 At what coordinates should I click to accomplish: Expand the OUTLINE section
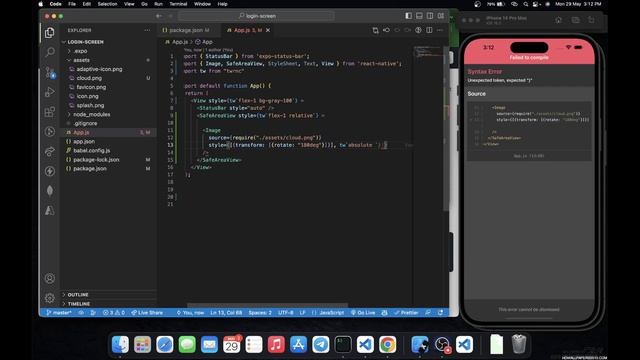click(x=108, y=294)
